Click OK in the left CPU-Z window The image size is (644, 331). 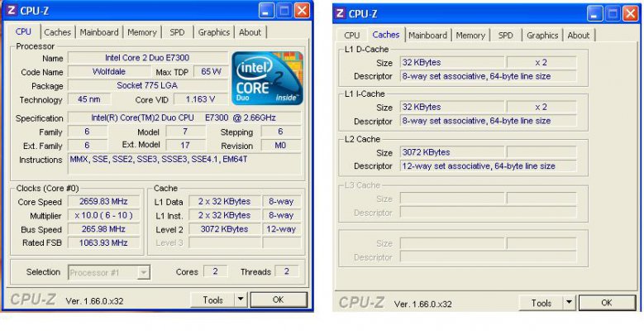pyautogui.click(x=279, y=300)
